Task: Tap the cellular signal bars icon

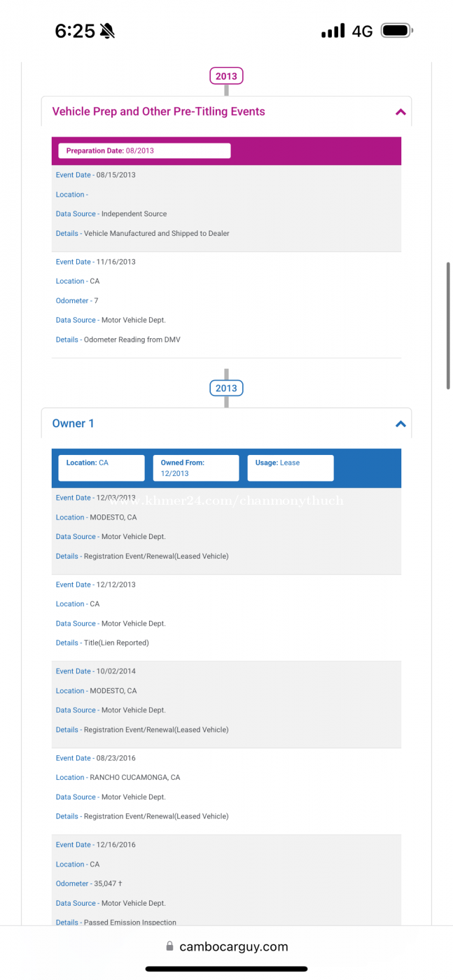Action: coord(333,31)
